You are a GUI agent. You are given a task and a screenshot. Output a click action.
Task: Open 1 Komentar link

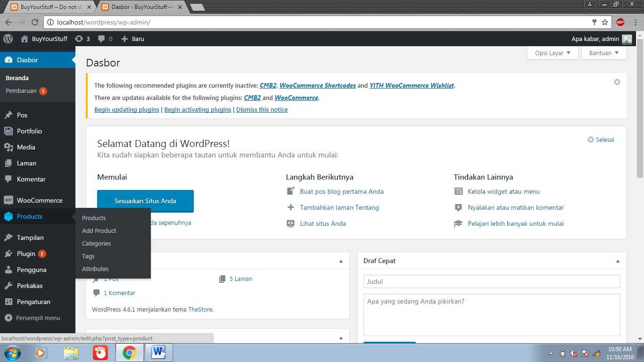click(x=119, y=293)
